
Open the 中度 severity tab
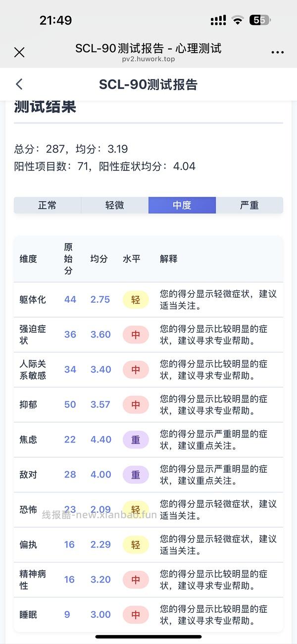(x=182, y=205)
